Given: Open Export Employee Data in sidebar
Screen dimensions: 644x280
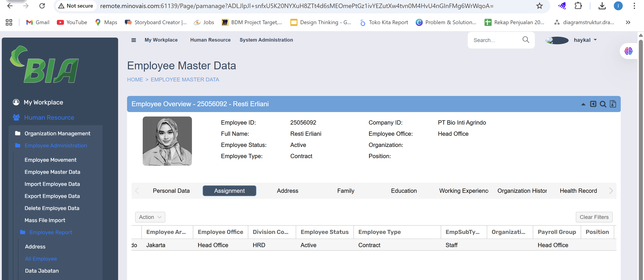Looking at the screenshot, I should click(52, 196).
